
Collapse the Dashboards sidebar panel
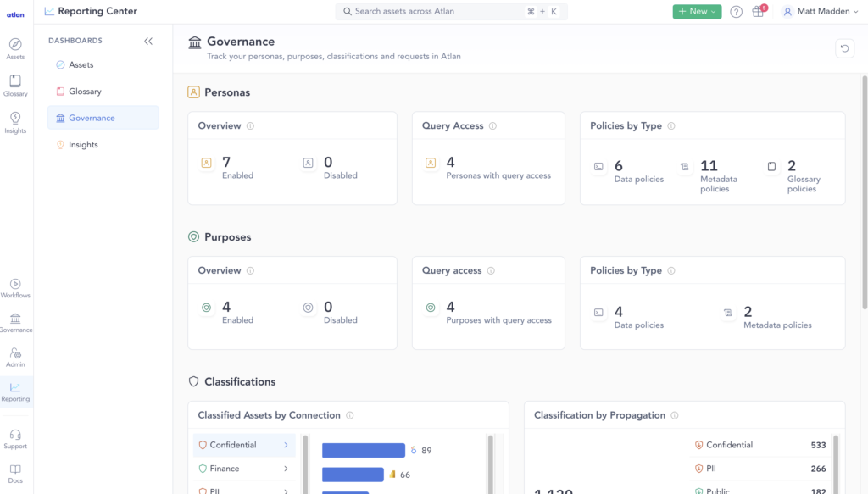click(148, 41)
